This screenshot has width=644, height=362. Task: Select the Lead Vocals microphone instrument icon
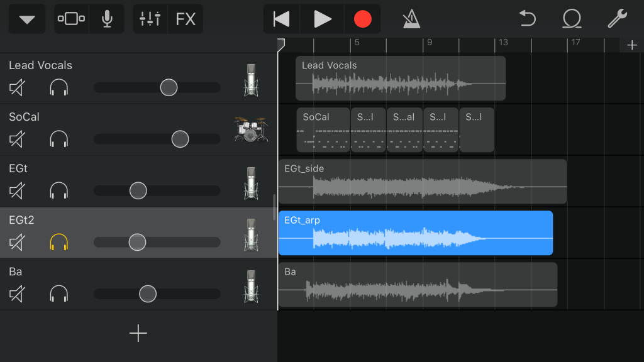point(251,80)
